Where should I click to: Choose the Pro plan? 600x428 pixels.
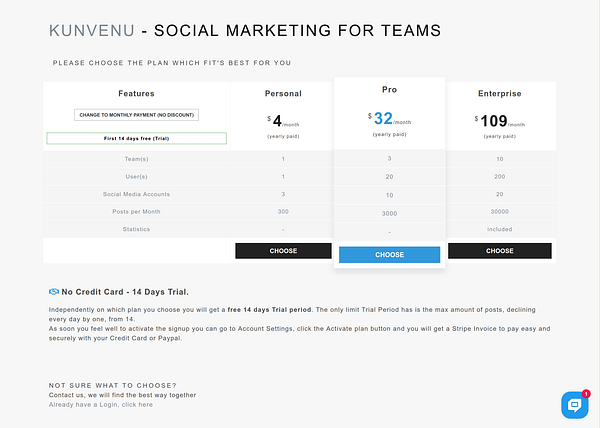(390, 255)
